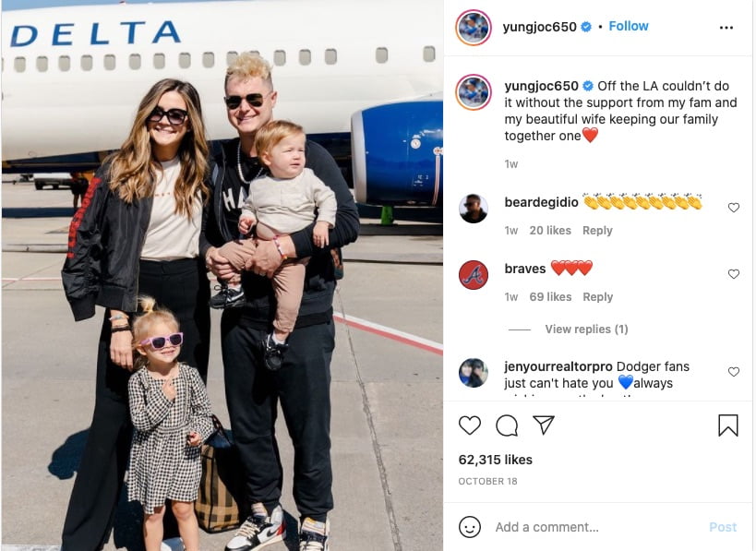The image size is (756, 551).
Task: Open the braves profile avatar
Action: pyautogui.click(x=474, y=275)
